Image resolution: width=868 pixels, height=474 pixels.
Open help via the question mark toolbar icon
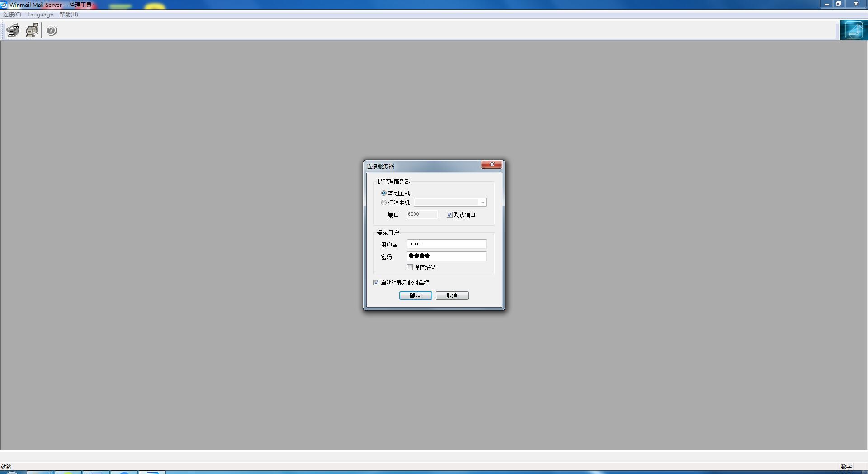coord(51,30)
